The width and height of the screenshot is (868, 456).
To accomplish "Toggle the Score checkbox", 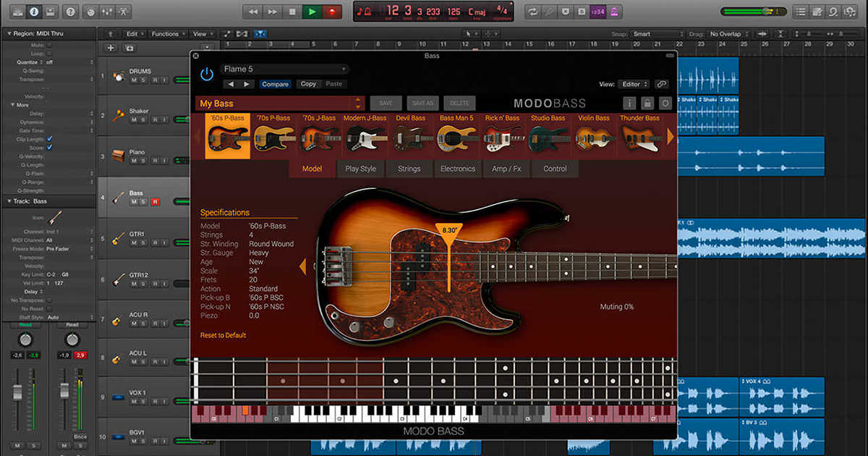I will tap(49, 147).
